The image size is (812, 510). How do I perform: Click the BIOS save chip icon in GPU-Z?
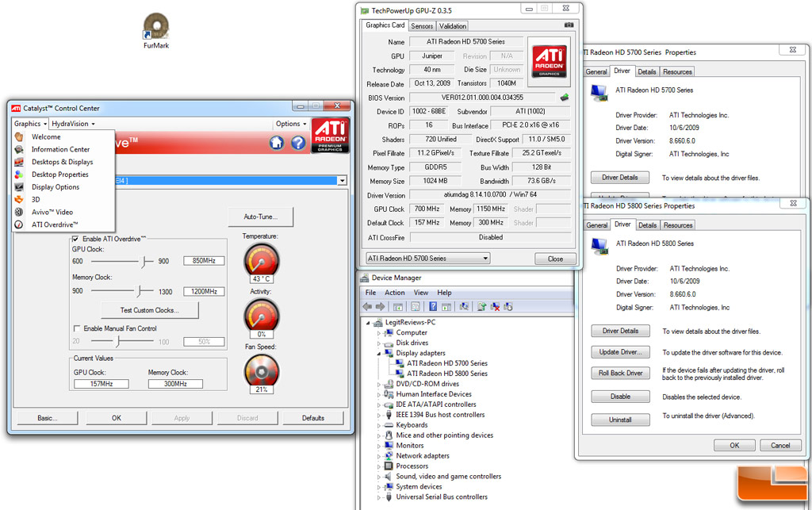[x=565, y=97]
